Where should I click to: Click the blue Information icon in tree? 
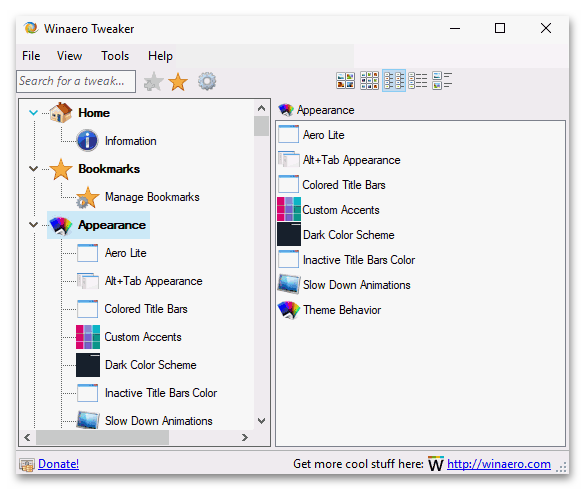(88, 141)
